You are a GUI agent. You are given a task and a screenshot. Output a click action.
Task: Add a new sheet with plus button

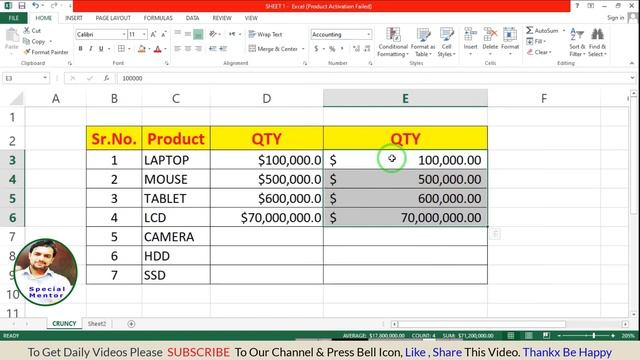tap(131, 324)
